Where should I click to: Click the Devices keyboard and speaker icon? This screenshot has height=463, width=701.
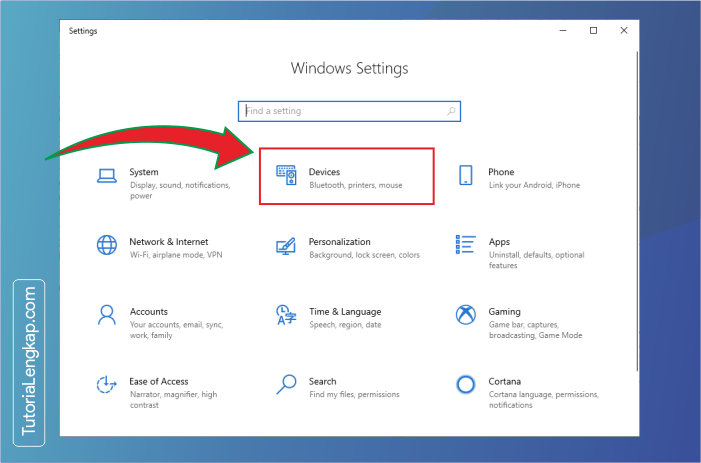point(286,175)
